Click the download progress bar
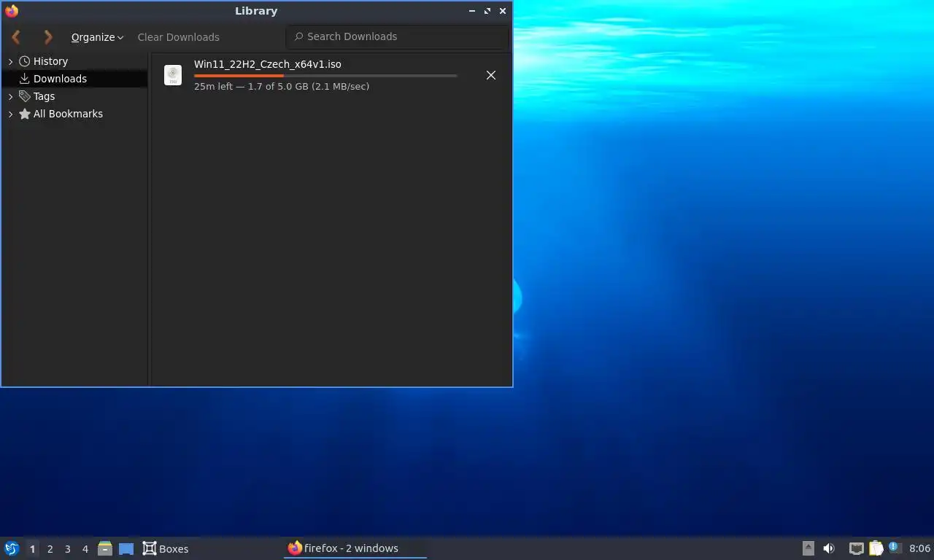Screen dimensions: 934x560 pos(325,76)
